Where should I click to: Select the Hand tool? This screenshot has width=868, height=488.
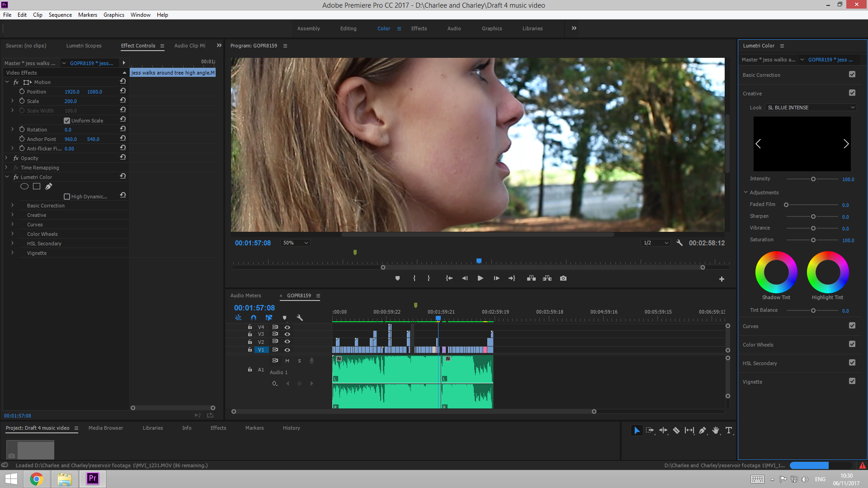point(716,431)
